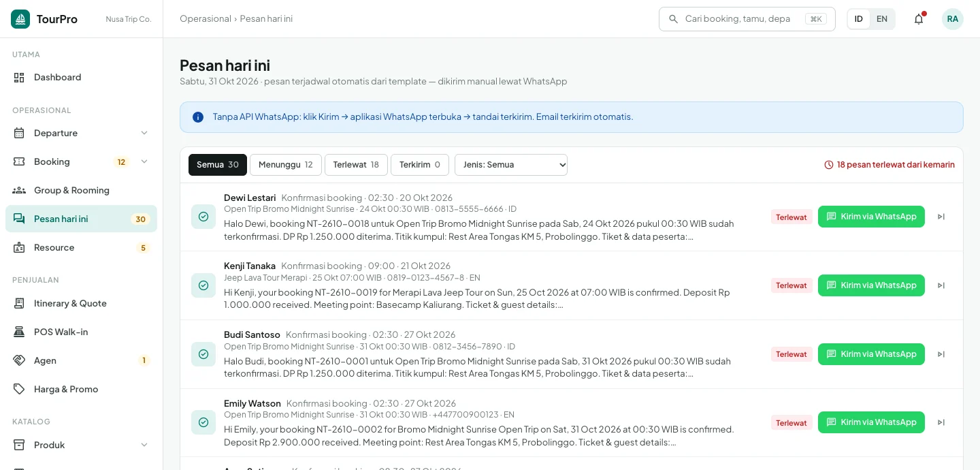Switch language to ID
Image resolution: width=980 pixels, height=470 pixels.
point(859,19)
